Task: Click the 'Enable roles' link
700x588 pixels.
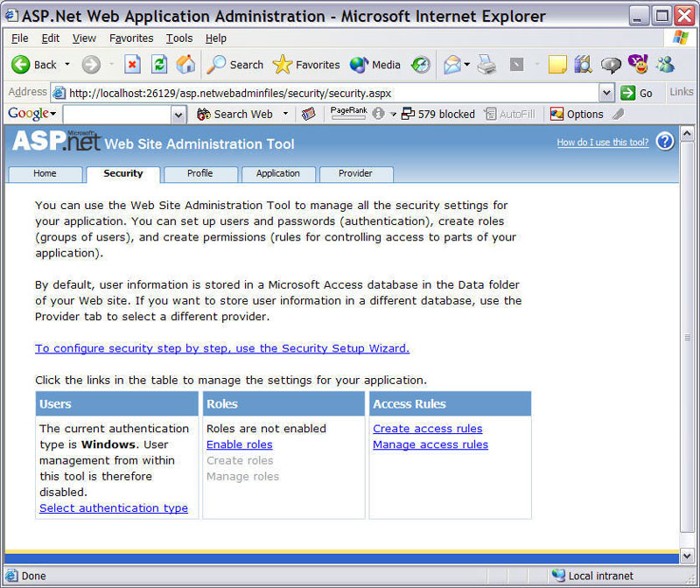Action: [240, 444]
